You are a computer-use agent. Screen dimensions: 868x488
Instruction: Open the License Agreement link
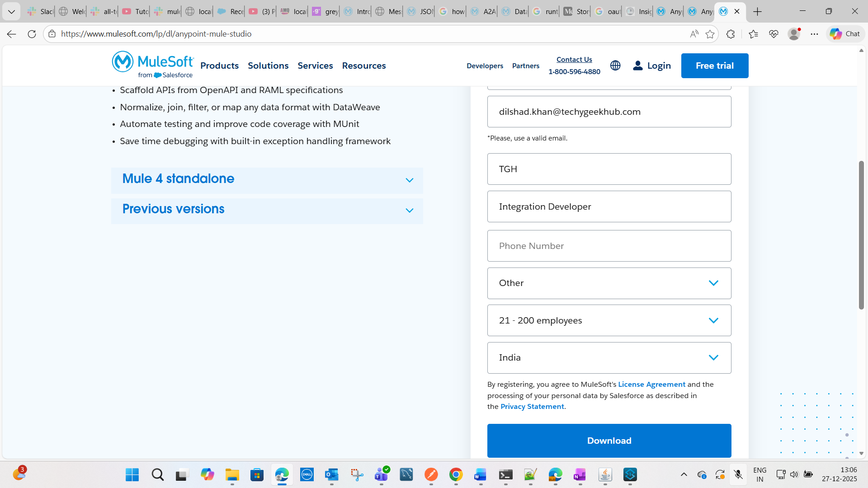651,385
